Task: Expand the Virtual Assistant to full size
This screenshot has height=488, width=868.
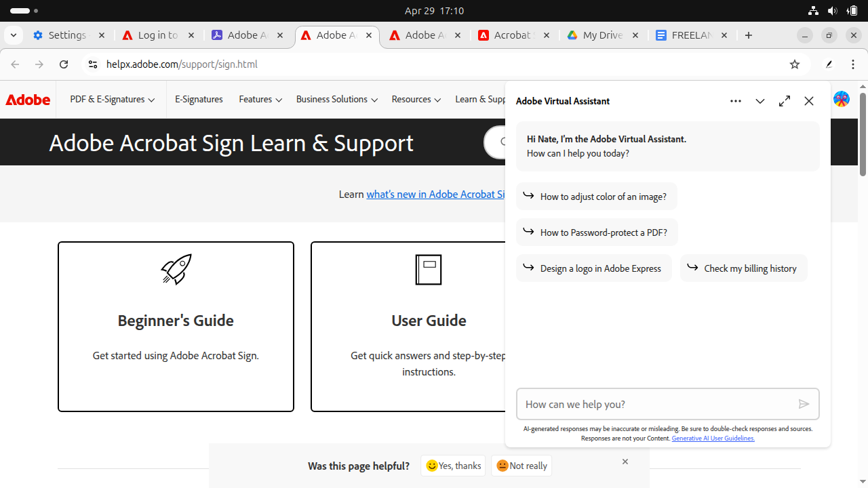Action: (785, 101)
